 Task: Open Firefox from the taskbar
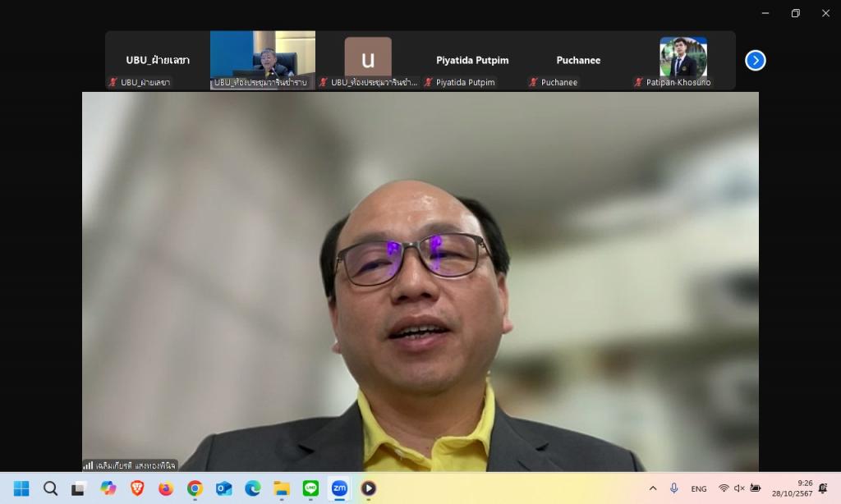tap(166, 488)
